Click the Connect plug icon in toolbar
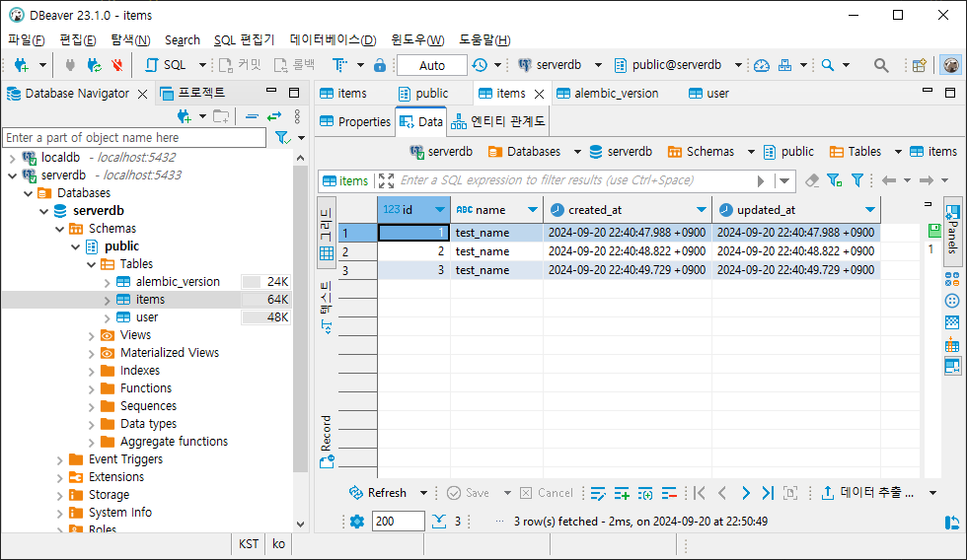The width and height of the screenshot is (967, 560). [x=70, y=65]
